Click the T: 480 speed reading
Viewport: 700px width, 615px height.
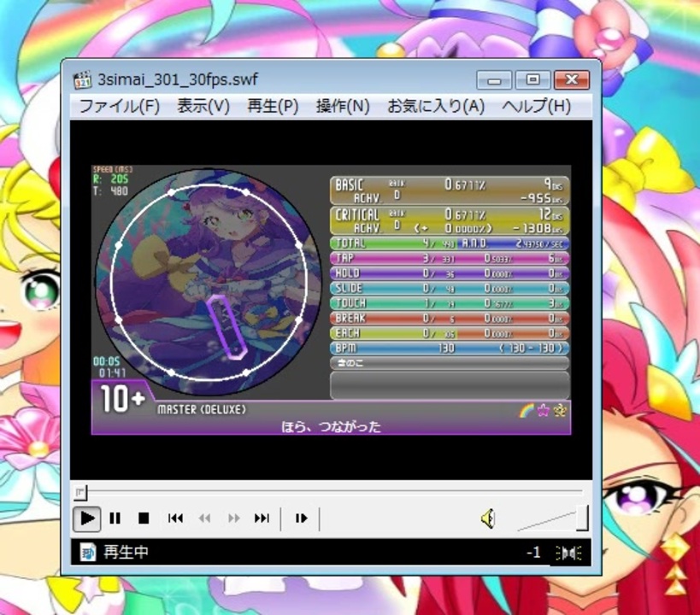point(110,191)
